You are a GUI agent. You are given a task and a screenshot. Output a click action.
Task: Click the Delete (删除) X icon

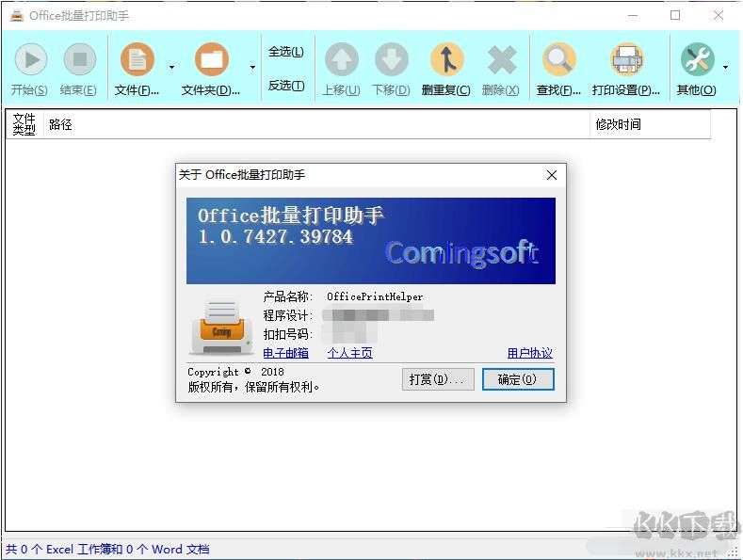[501, 59]
